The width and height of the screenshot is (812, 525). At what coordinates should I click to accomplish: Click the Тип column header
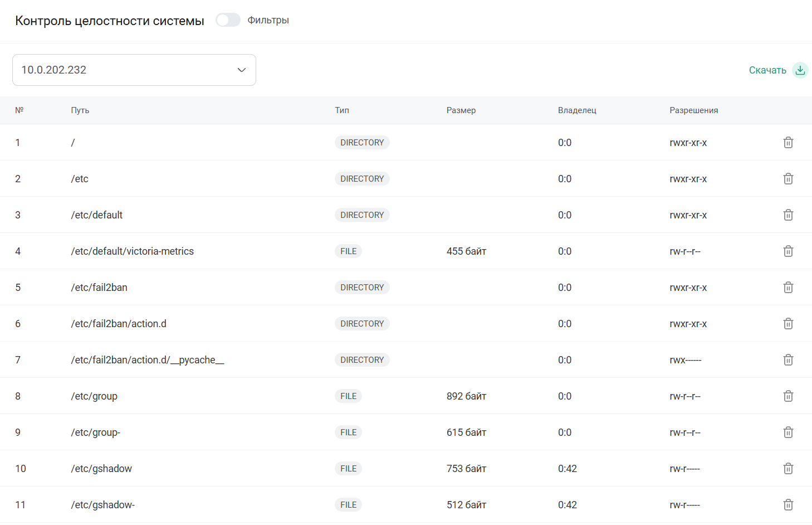click(x=342, y=110)
